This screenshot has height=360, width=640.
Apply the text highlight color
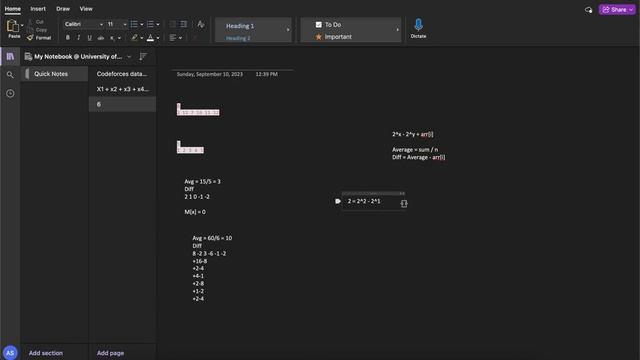(x=134, y=38)
